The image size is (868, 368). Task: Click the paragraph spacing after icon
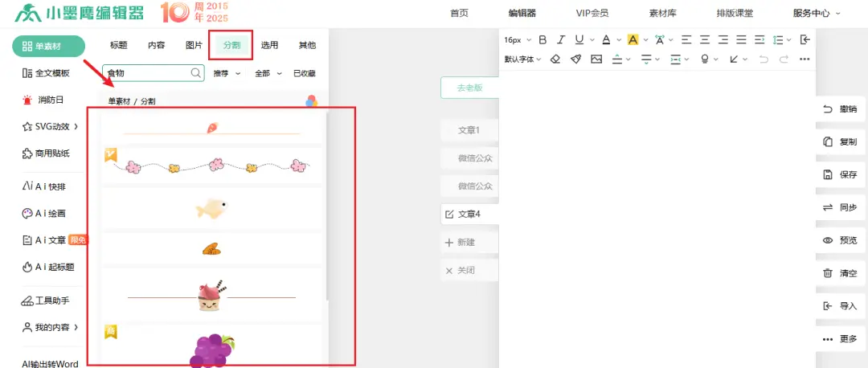pyautogui.click(x=646, y=59)
